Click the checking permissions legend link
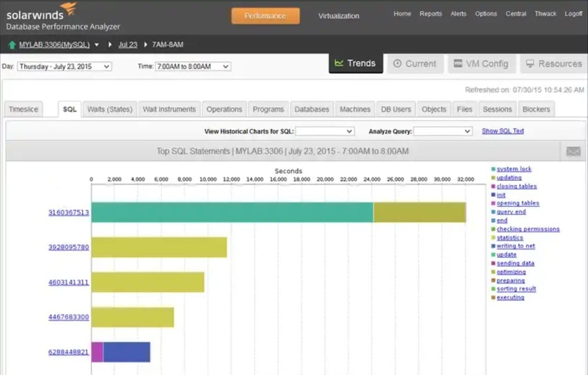Screen dimensions: 588x375 528,229
